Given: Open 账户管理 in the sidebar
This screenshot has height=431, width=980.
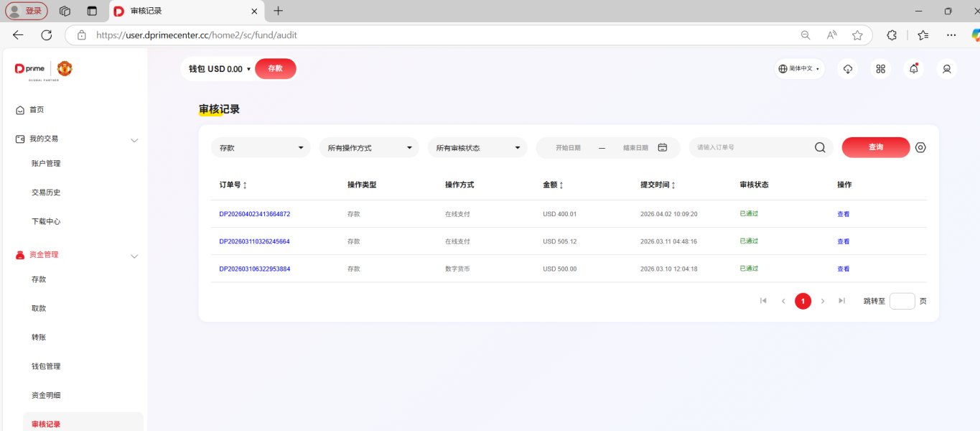Looking at the screenshot, I should 46,164.
